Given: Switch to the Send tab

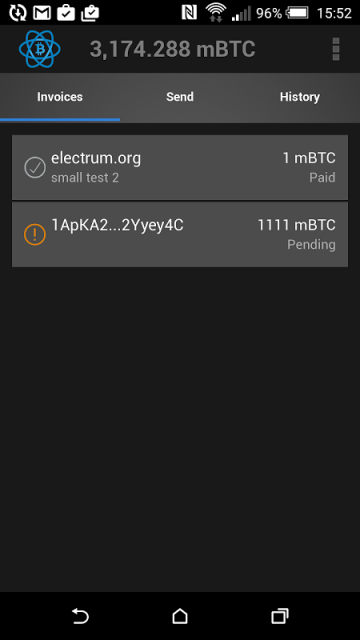Looking at the screenshot, I should pos(180,97).
